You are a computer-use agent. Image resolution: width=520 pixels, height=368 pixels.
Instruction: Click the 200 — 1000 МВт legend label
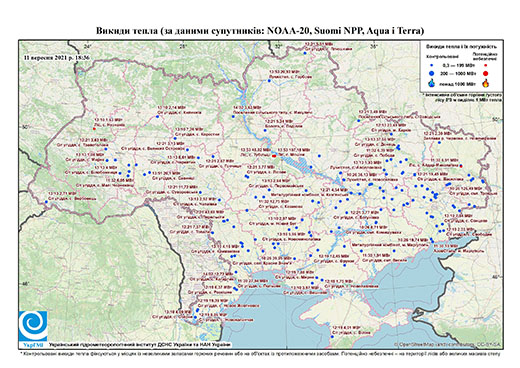pyautogui.click(x=458, y=73)
